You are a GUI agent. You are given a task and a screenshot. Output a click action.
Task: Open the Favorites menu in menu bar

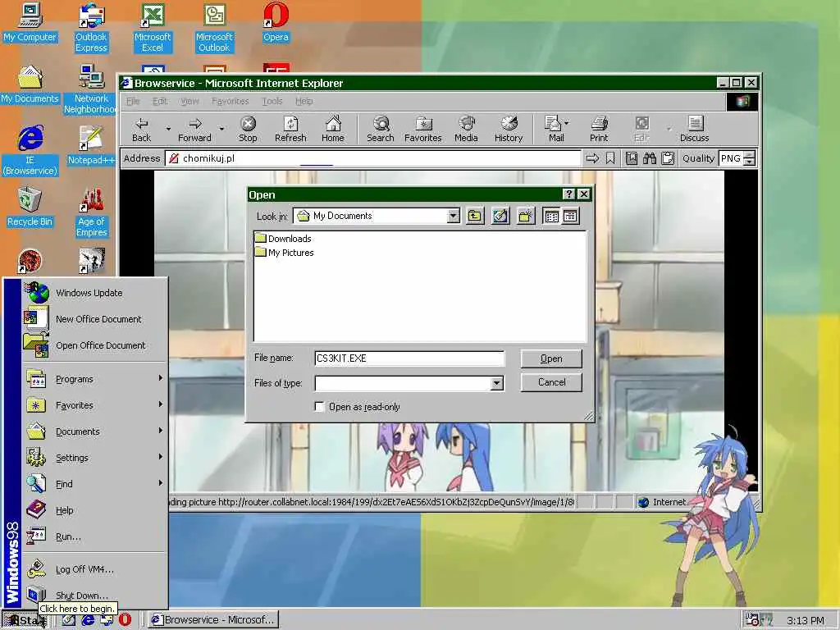click(x=230, y=101)
